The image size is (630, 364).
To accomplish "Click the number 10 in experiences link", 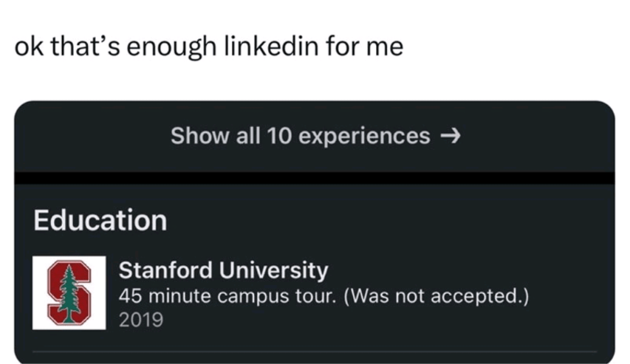I will tap(281, 136).
